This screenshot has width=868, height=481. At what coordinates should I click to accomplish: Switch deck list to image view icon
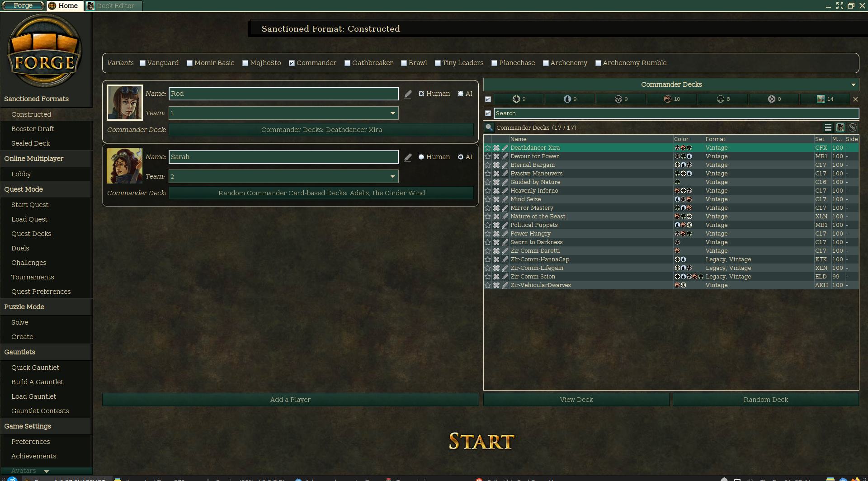[840, 127]
